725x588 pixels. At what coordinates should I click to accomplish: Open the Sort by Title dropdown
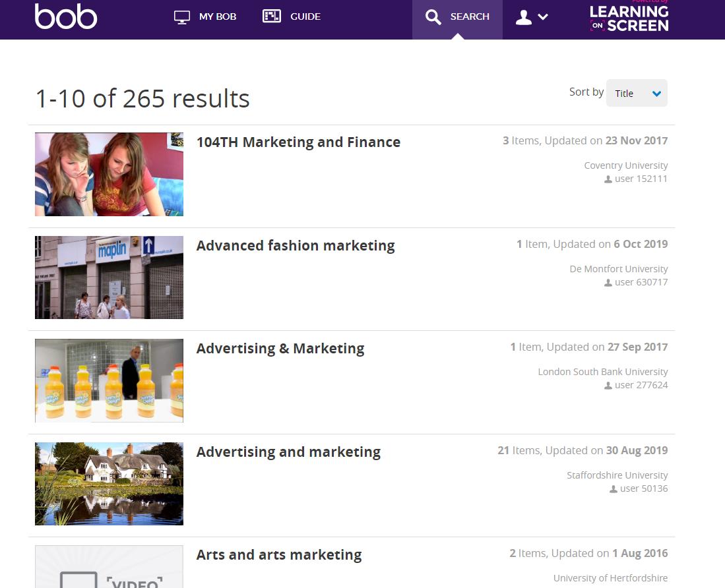637,94
